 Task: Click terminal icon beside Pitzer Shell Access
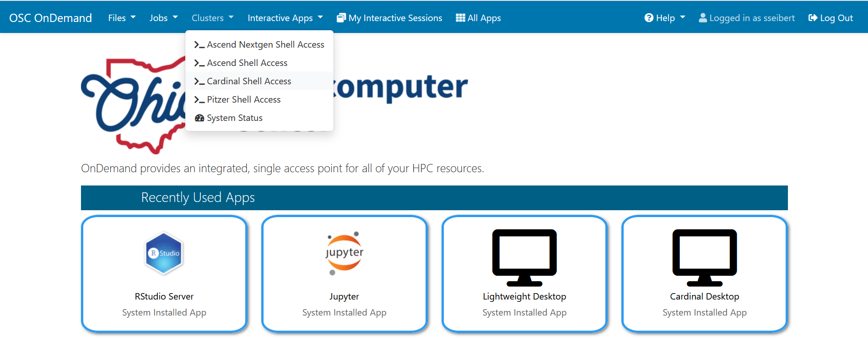[199, 99]
